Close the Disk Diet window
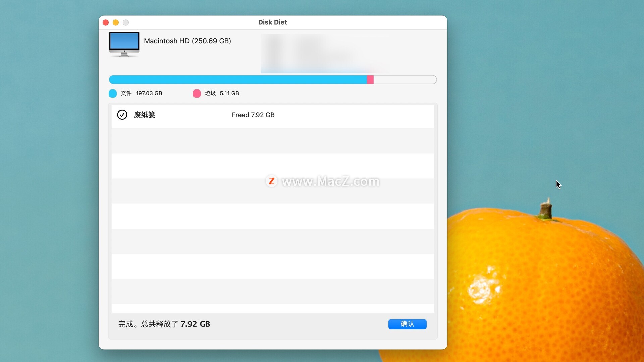Viewport: 644px width, 362px height. (x=106, y=22)
